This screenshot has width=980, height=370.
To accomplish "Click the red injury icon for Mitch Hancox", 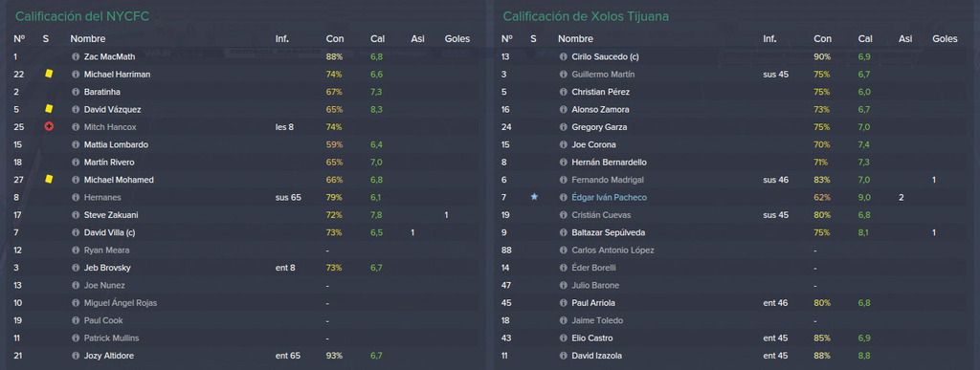I will pyautogui.click(x=49, y=126).
